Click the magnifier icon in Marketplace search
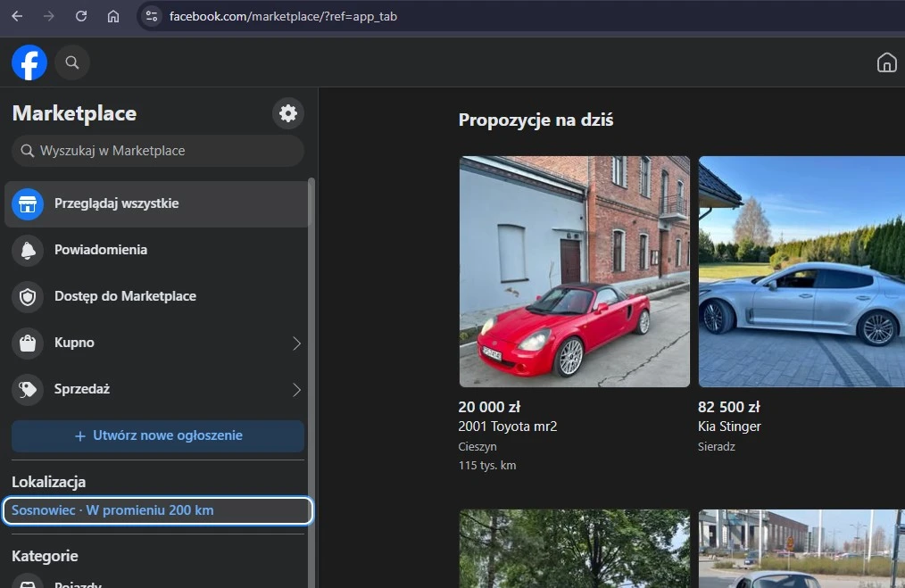Screen dimensions: 905x588 click(x=27, y=151)
